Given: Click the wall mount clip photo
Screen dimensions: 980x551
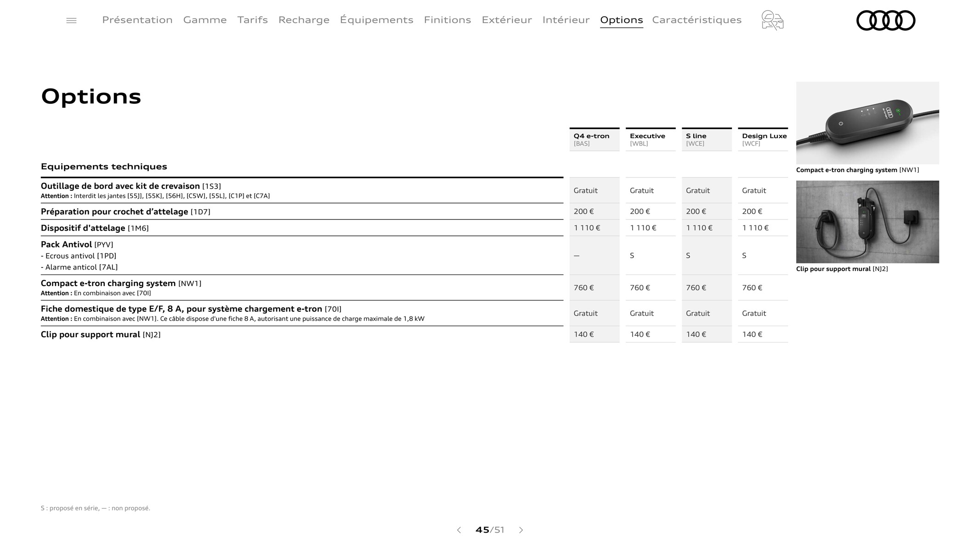Looking at the screenshot, I should pos(867,222).
